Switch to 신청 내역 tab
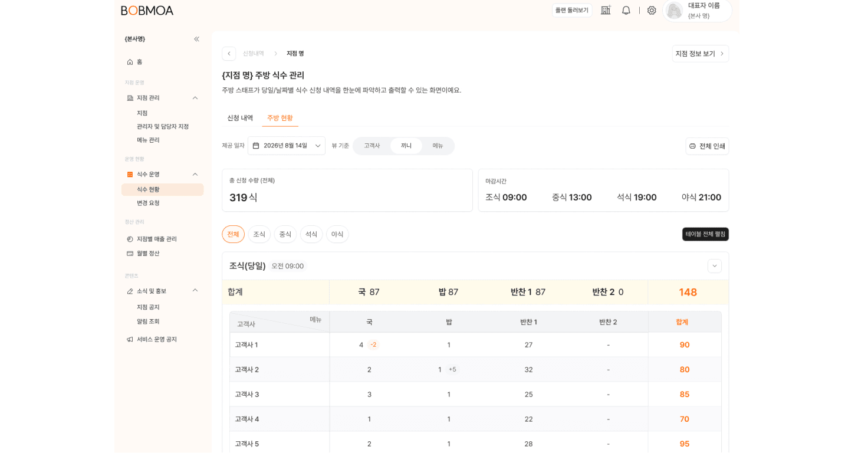Screen dimensions: 868x453 click(x=240, y=118)
